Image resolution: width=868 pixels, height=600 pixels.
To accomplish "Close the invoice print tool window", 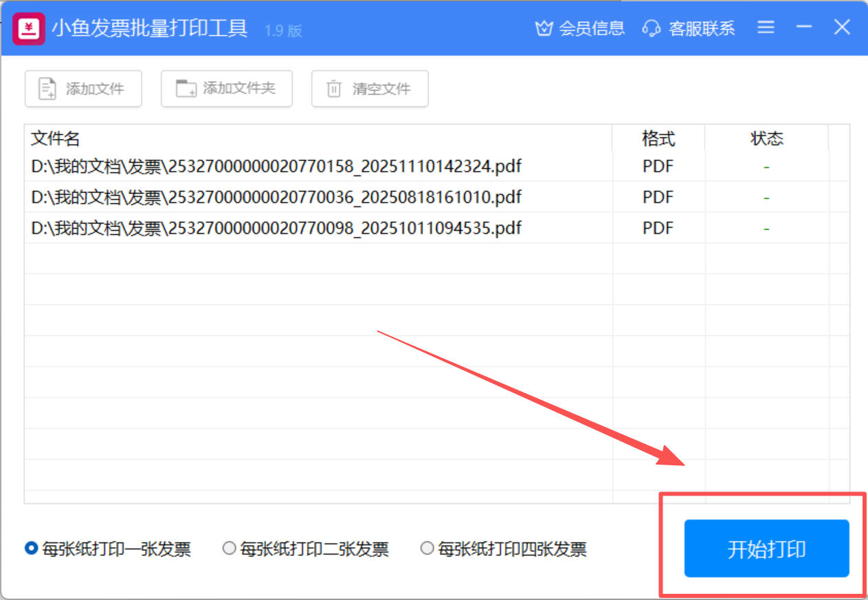I will pyautogui.click(x=843, y=27).
